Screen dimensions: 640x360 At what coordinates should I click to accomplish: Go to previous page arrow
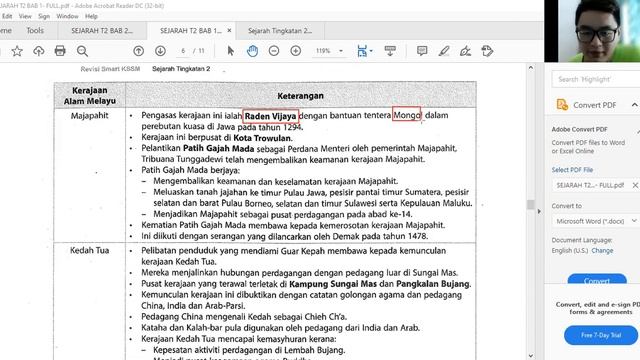(x=139, y=51)
